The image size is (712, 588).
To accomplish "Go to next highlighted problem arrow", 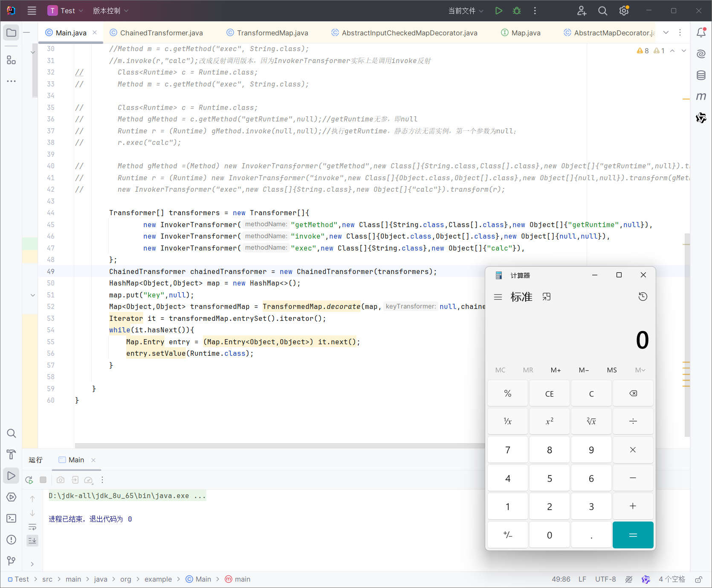I will (x=684, y=51).
